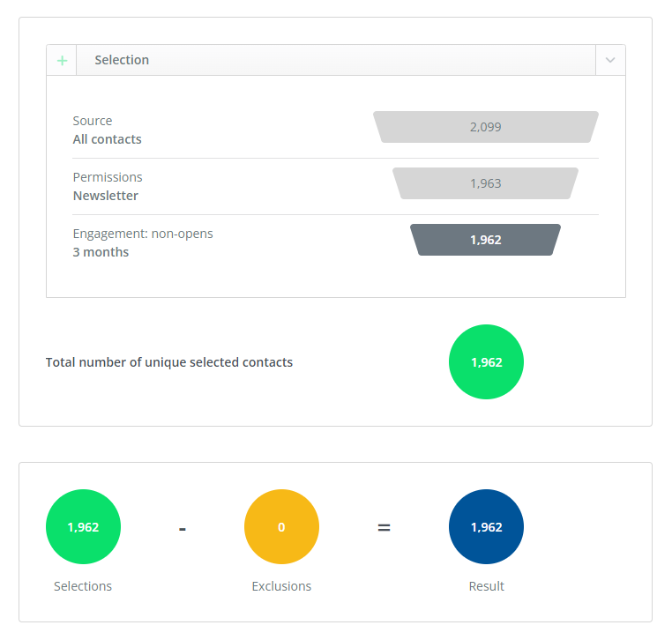
Task: Click the blue Result circle
Action: pyautogui.click(x=486, y=527)
